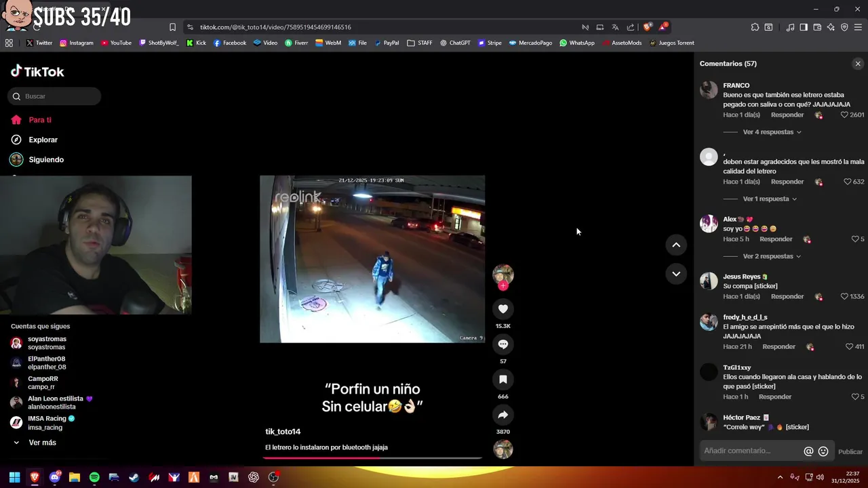Follow the creator with the red plus badge
868x488 pixels.
503,286
